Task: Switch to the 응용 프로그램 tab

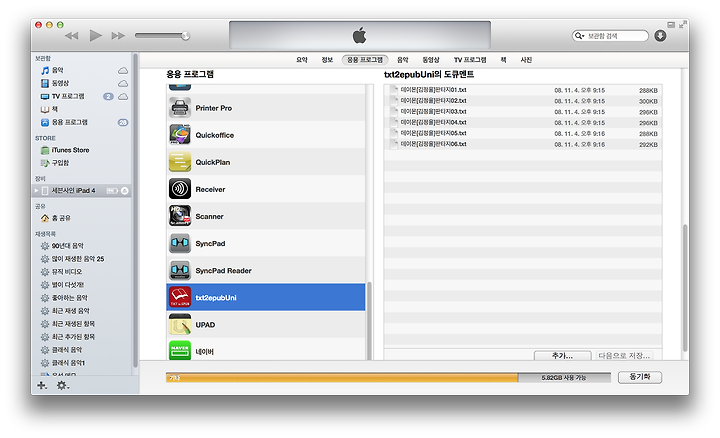Action: 365,60
